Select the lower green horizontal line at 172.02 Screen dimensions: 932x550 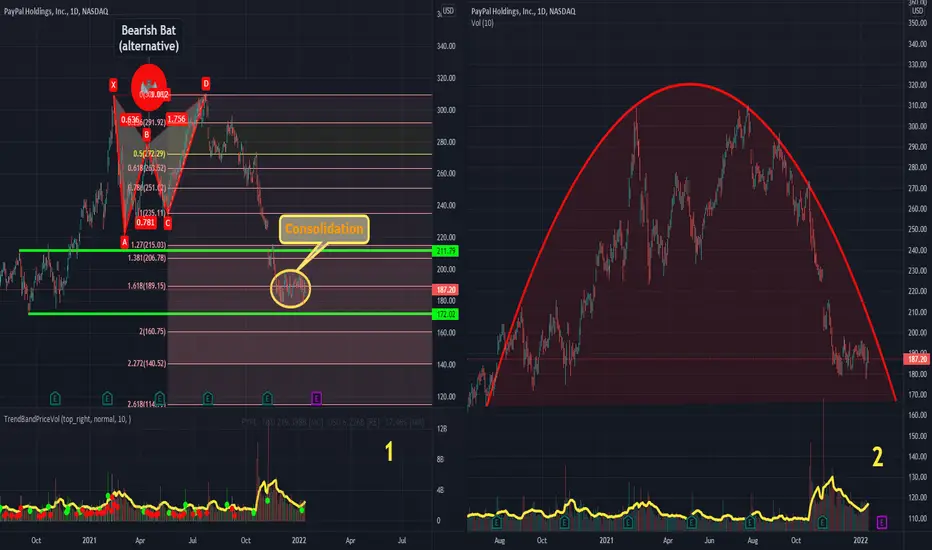coord(231,313)
